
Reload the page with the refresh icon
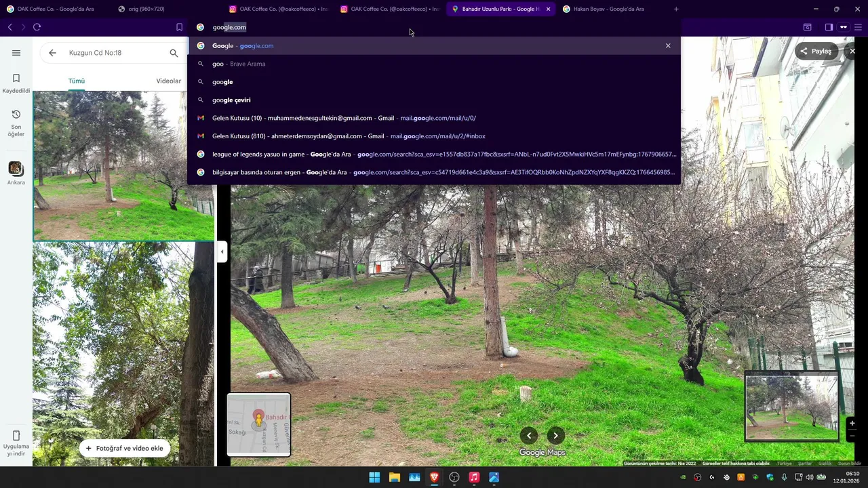[37, 27]
